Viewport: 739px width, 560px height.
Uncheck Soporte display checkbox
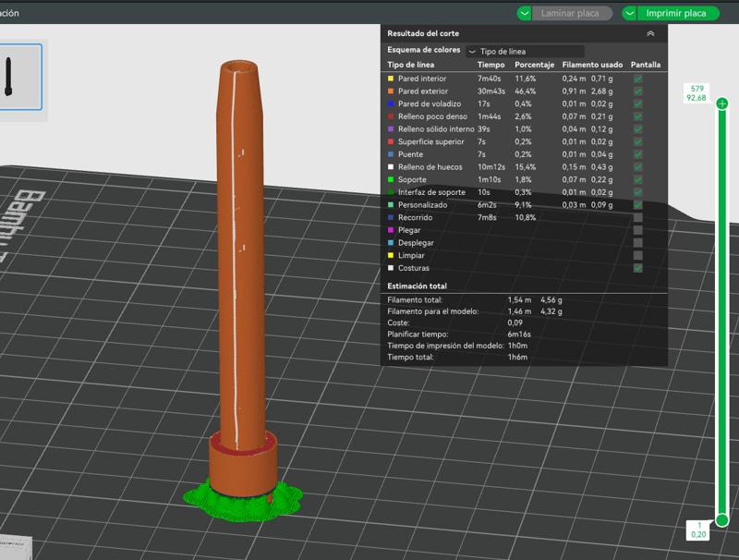(x=638, y=179)
